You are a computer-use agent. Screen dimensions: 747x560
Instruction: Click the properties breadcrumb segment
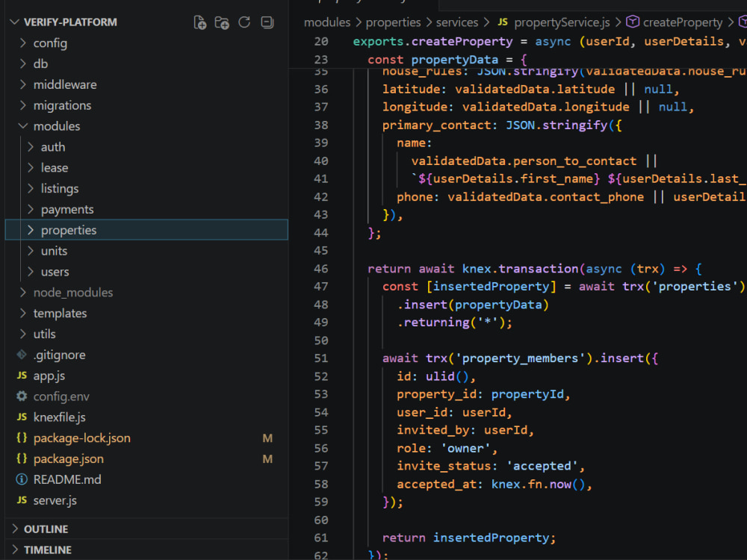click(393, 22)
